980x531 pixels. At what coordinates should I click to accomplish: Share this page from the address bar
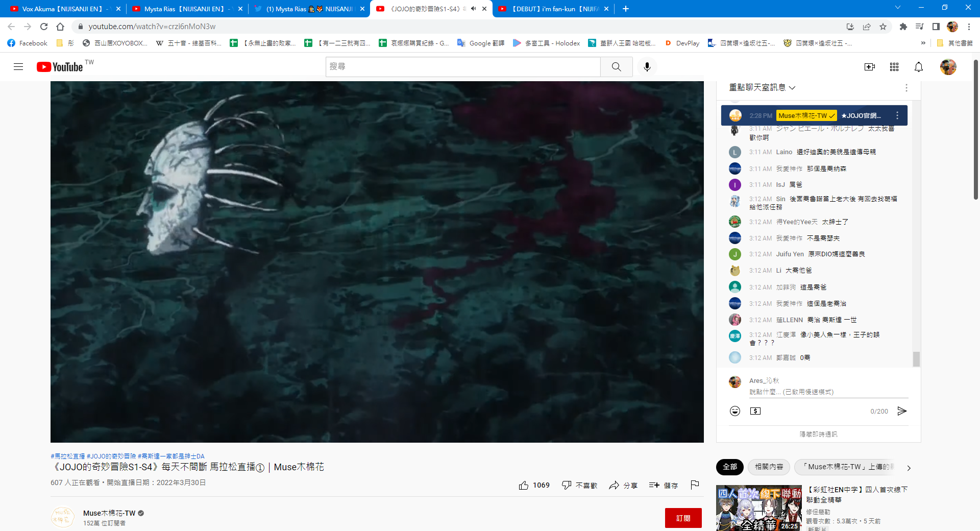[867, 27]
